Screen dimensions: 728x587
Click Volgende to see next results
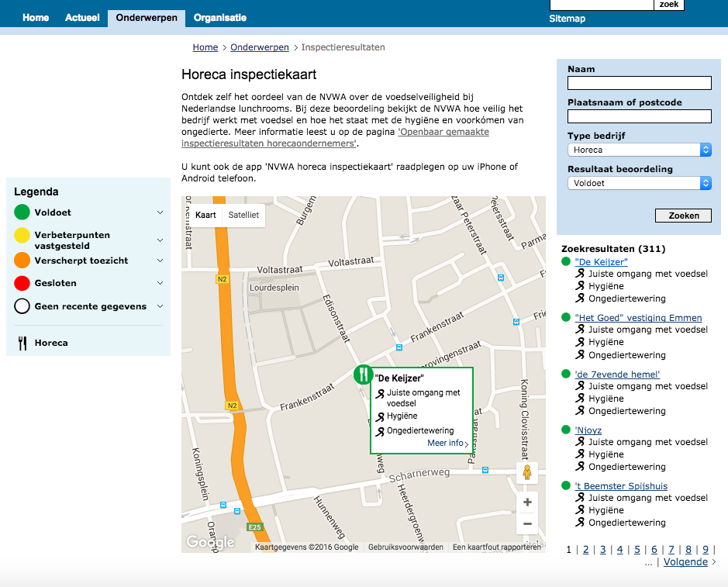(x=686, y=562)
